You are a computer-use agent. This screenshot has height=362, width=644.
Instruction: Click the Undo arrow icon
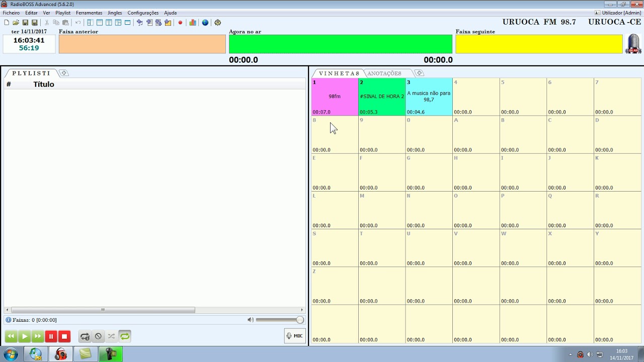point(78,23)
